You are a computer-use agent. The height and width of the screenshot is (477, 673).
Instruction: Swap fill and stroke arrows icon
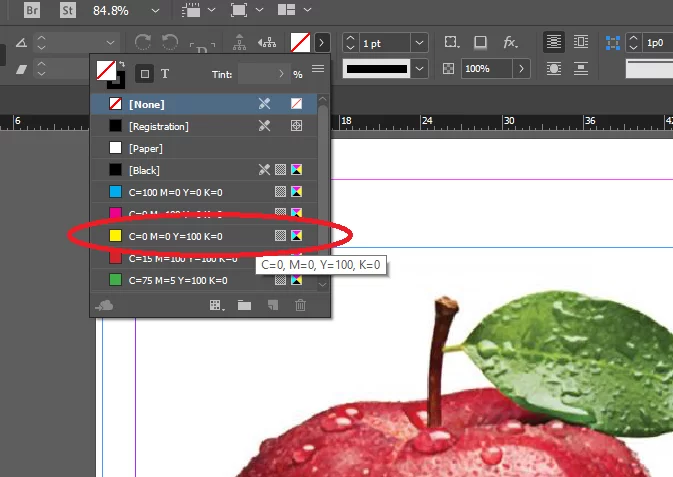pyautogui.click(x=120, y=65)
